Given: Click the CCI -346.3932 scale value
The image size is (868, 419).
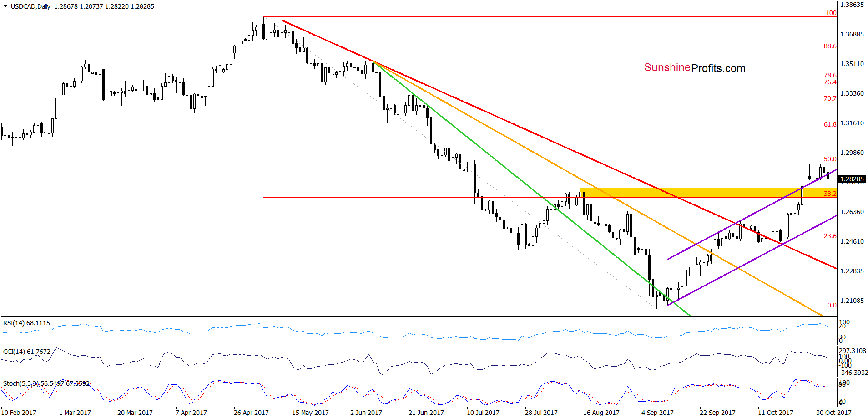Looking at the screenshot, I should pyautogui.click(x=853, y=373).
